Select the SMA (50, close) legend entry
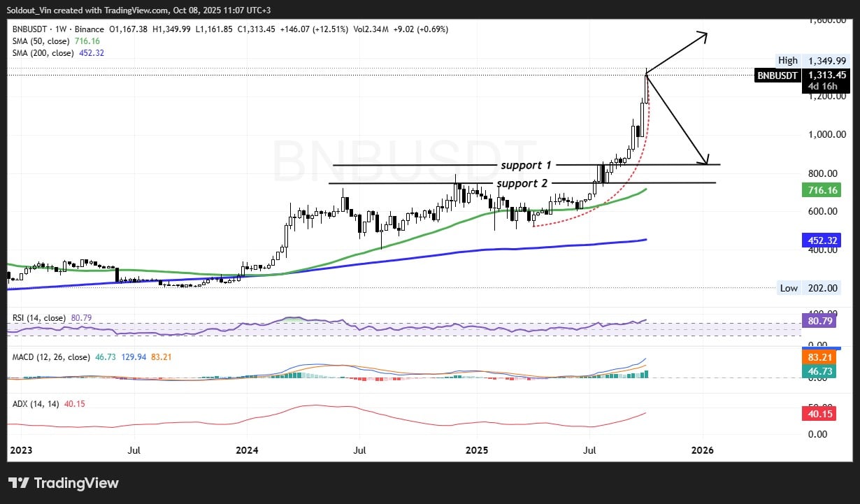 (43, 42)
